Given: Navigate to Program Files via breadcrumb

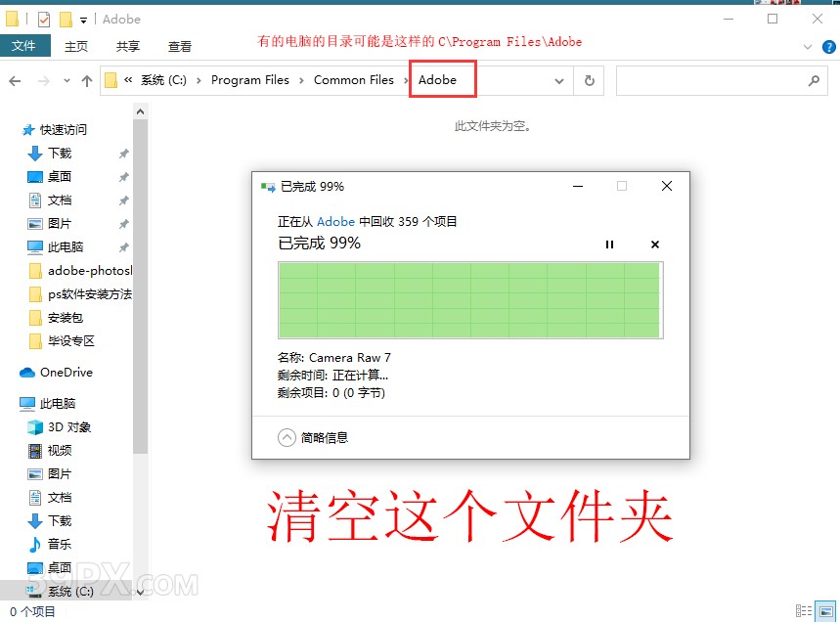Looking at the screenshot, I should [250, 79].
